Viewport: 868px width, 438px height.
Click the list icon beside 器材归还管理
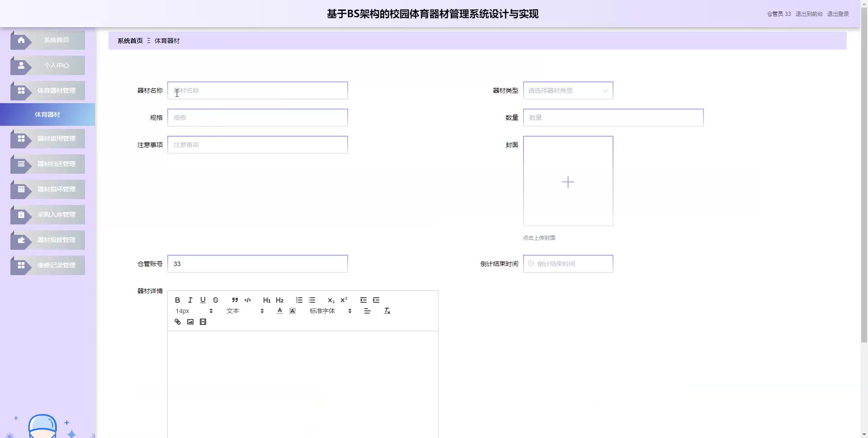(21, 164)
